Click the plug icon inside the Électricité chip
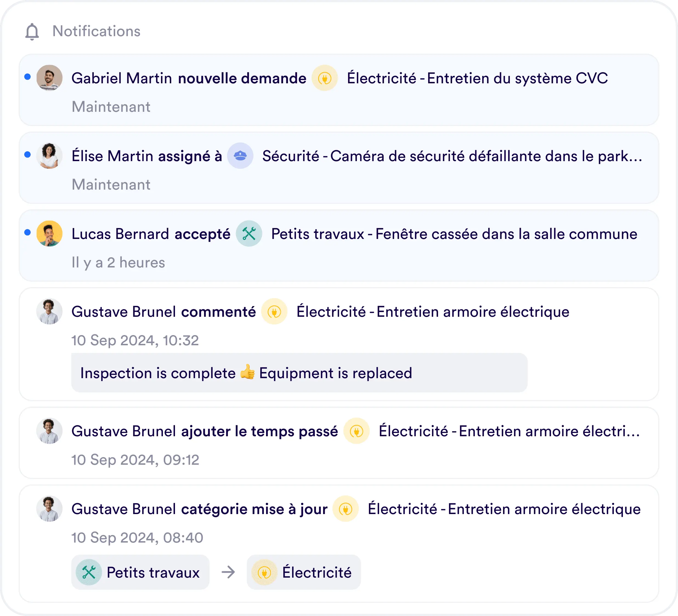The width and height of the screenshot is (678, 616). pos(264,572)
